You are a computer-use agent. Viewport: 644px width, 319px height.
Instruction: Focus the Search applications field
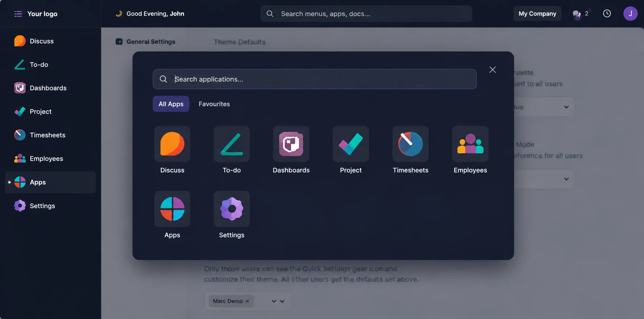tap(315, 79)
